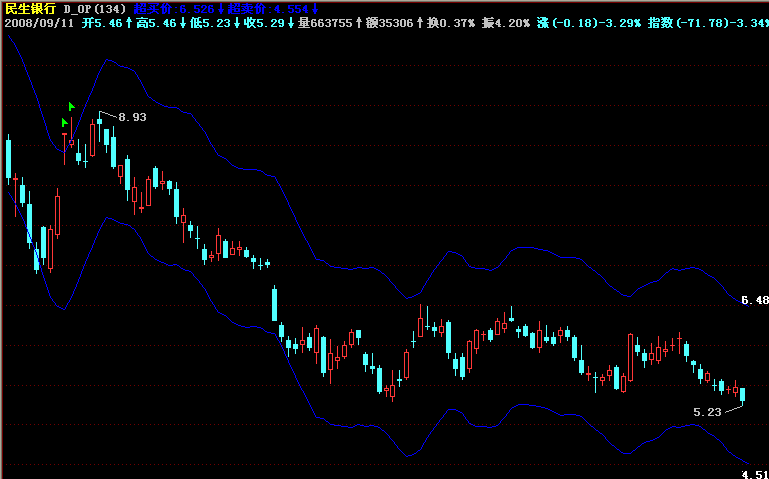Select the volume value 量663755
Image resolution: width=769 pixels, height=479 pixels.
[x=325, y=23]
